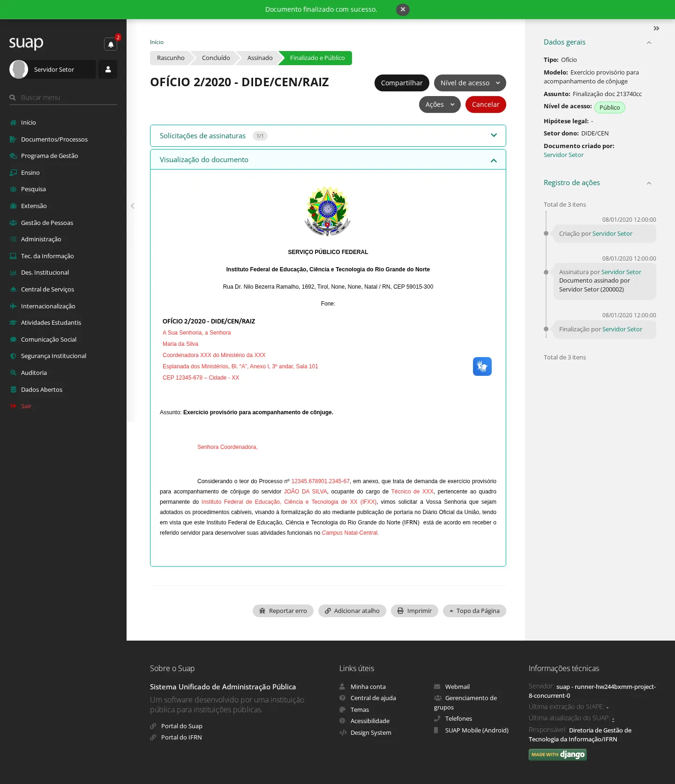Image resolution: width=675 pixels, height=784 pixels.
Task: Open the Nível de acesso dropdown
Action: 470,83
